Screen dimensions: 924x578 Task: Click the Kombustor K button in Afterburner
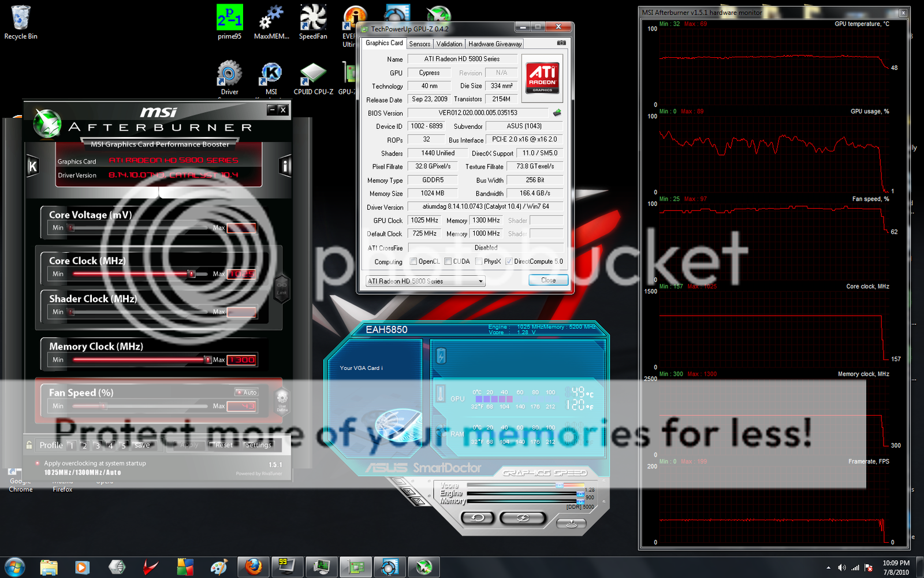(33, 166)
